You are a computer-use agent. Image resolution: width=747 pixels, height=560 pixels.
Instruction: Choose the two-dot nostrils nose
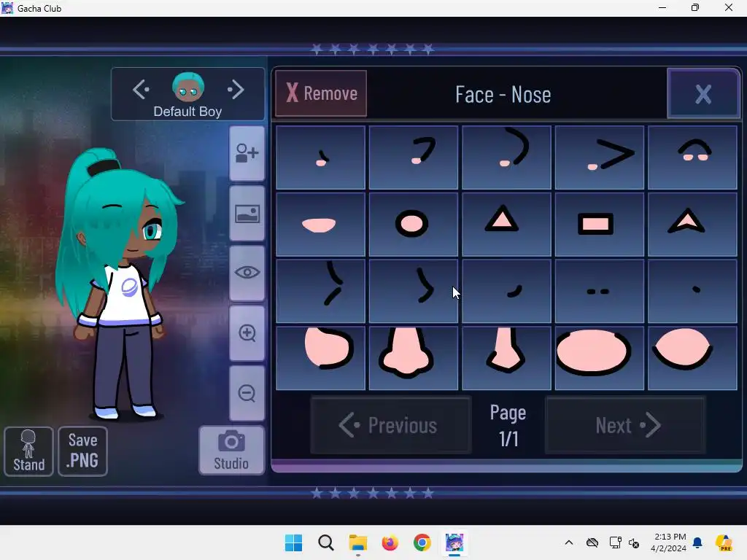[600, 291]
